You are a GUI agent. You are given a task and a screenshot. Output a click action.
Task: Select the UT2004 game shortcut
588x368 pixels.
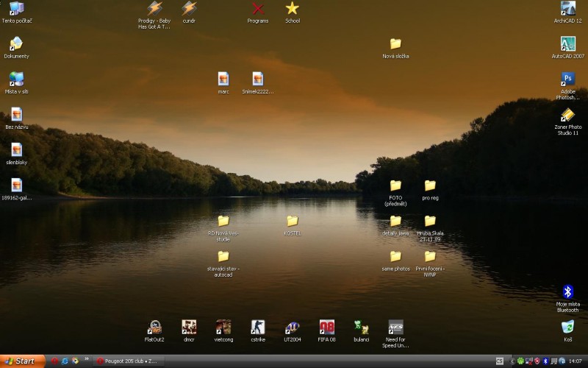click(292, 327)
